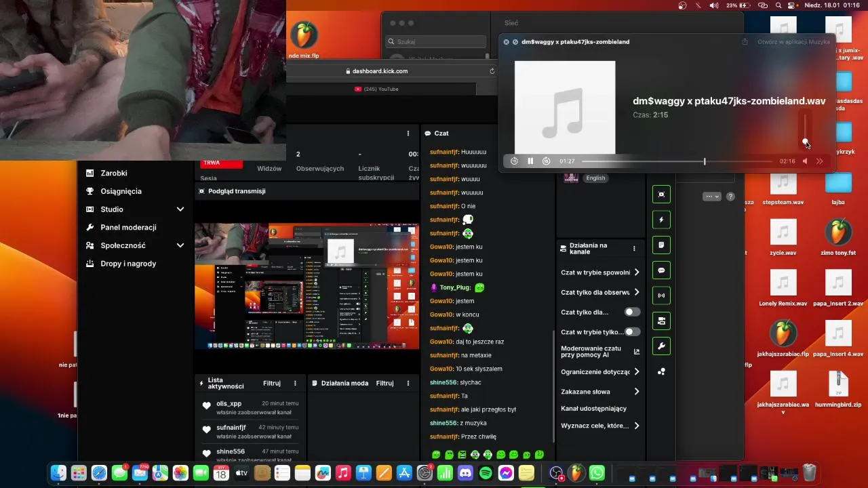Image resolution: width=868 pixels, height=488 pixels.
Task: Open Działania na kanale three-dot menu
Action: point(634,249)
